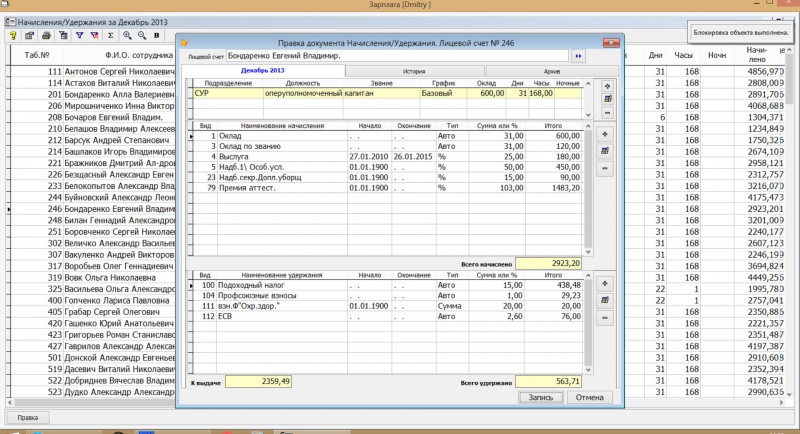Close the Правка документа dialog
Viewport: 800px width, 434px height.
(x=611, y=43)
